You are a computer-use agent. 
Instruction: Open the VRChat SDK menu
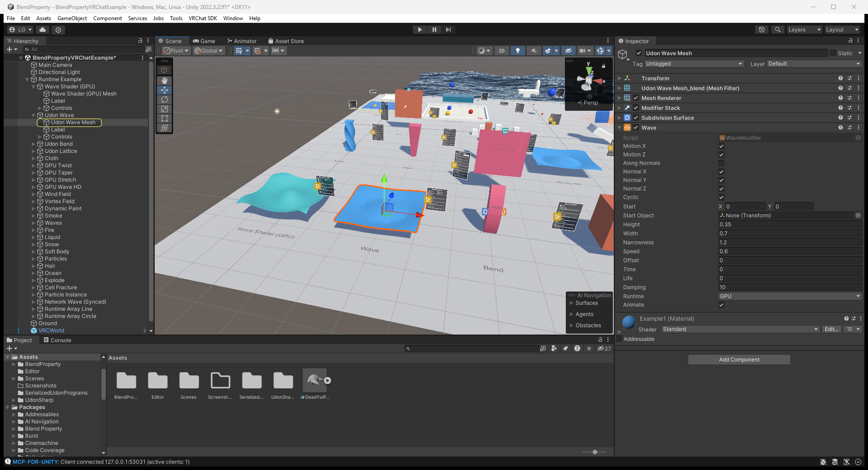pos(203,18)
